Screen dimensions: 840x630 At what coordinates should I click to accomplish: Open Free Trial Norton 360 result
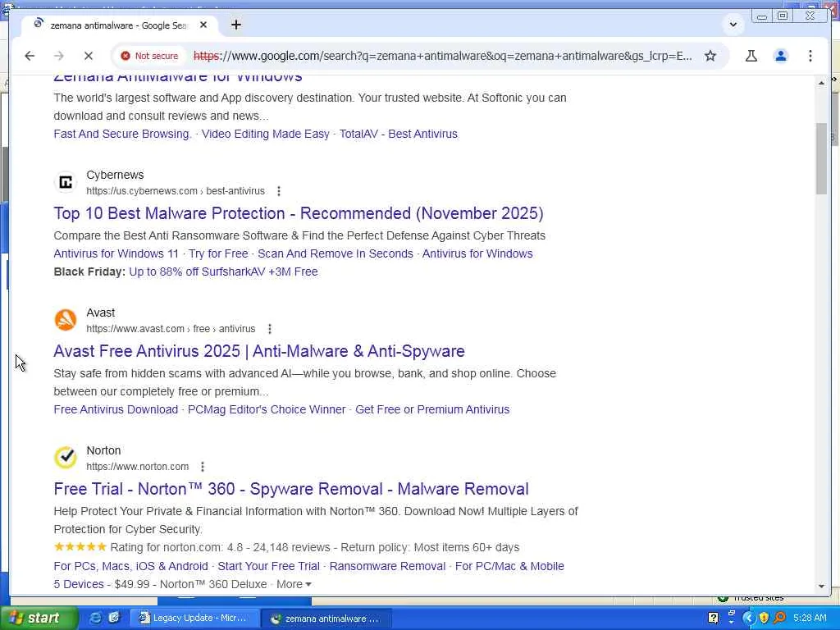tap(291, 489)
